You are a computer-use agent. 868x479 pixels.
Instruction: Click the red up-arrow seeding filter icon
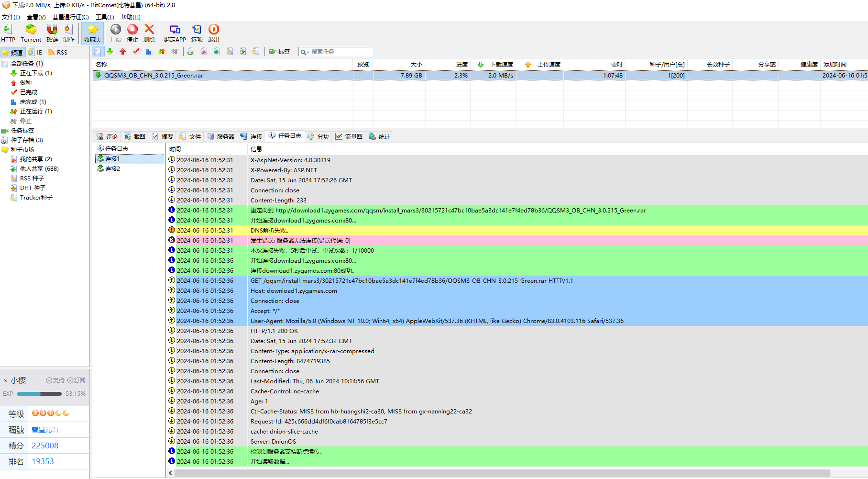pos(123,51)
